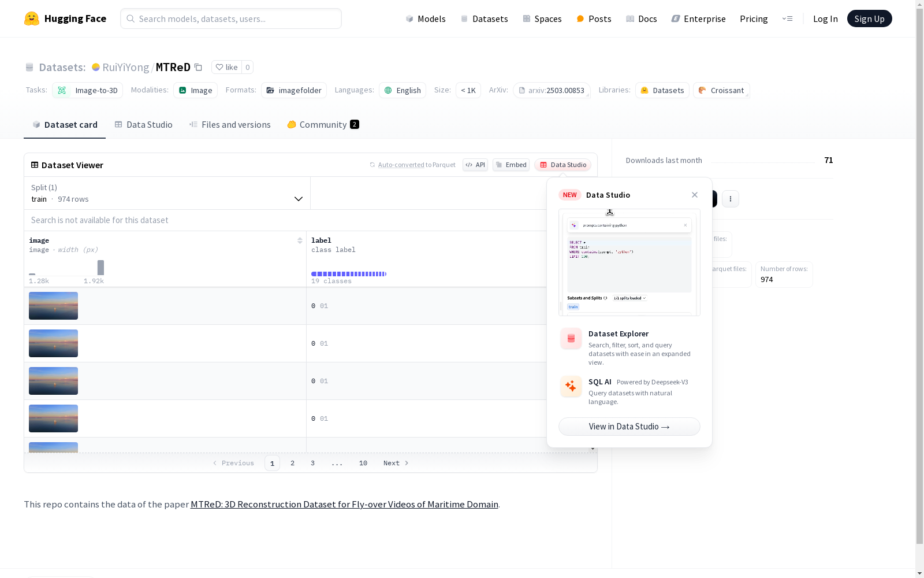Open the Enterprise page

pos(699,18)
